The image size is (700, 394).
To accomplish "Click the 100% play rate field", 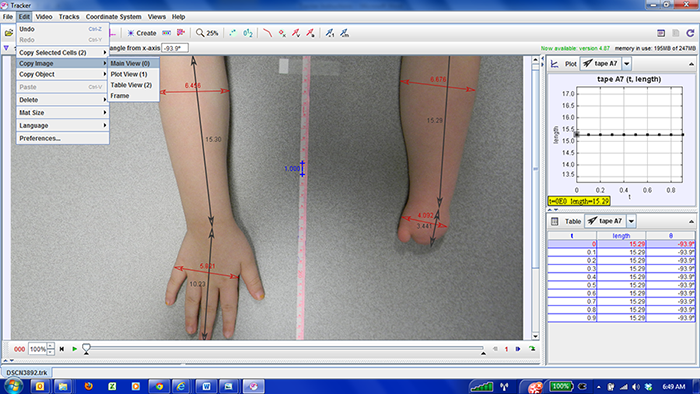I will pos(38,349).
